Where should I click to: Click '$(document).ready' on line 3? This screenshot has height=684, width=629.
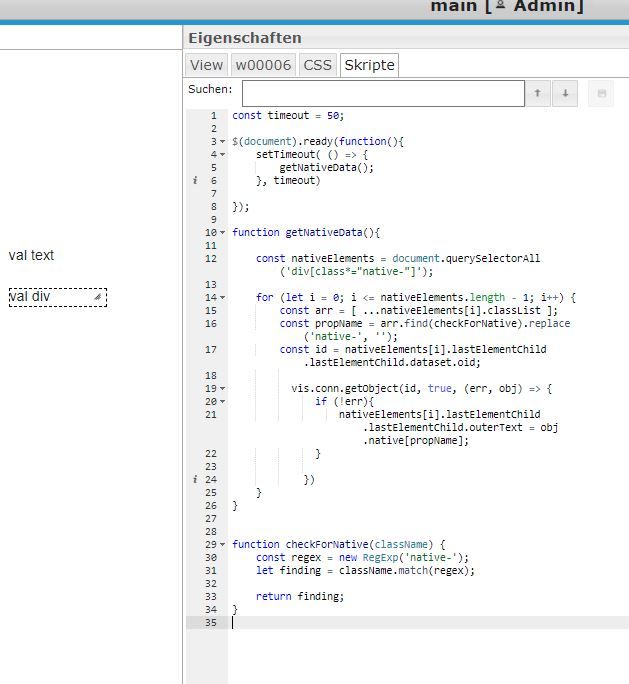[282, 141]
